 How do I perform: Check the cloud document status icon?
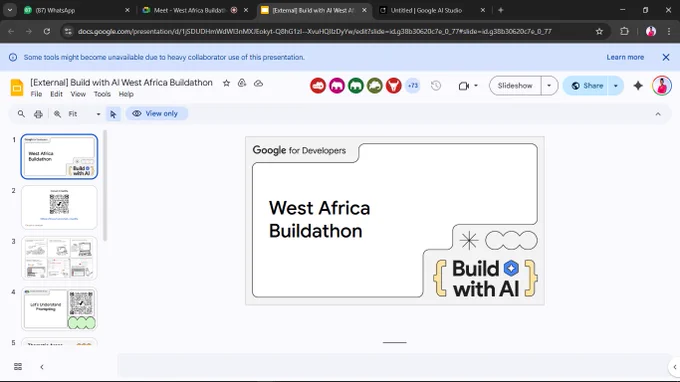click(258, 83)
